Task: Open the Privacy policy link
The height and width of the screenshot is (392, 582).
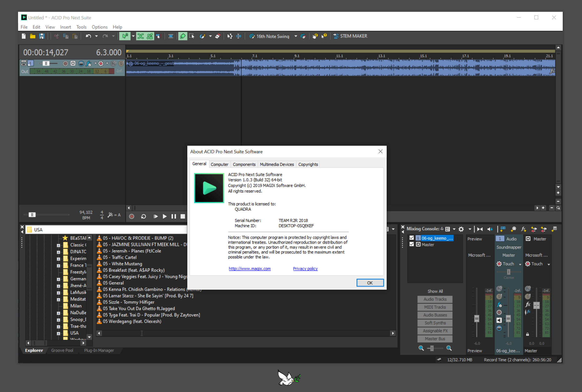Action: click(x=305, y=269)
